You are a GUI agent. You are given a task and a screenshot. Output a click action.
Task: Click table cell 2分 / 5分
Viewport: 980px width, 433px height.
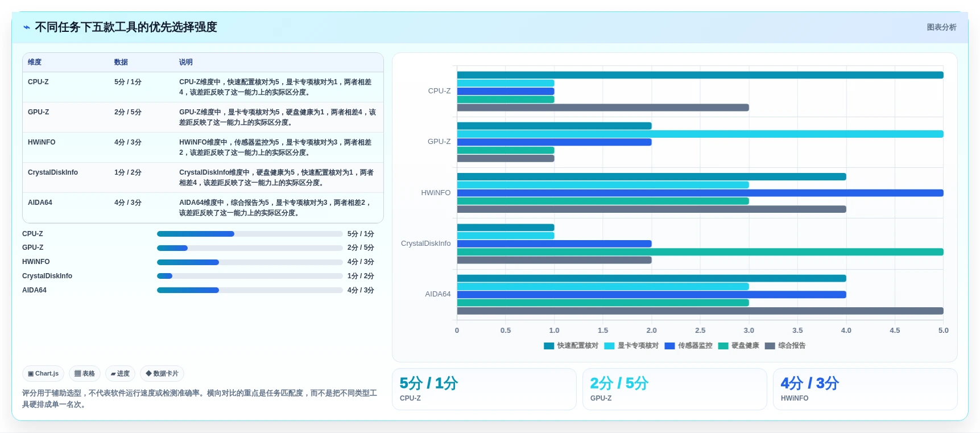128,112
